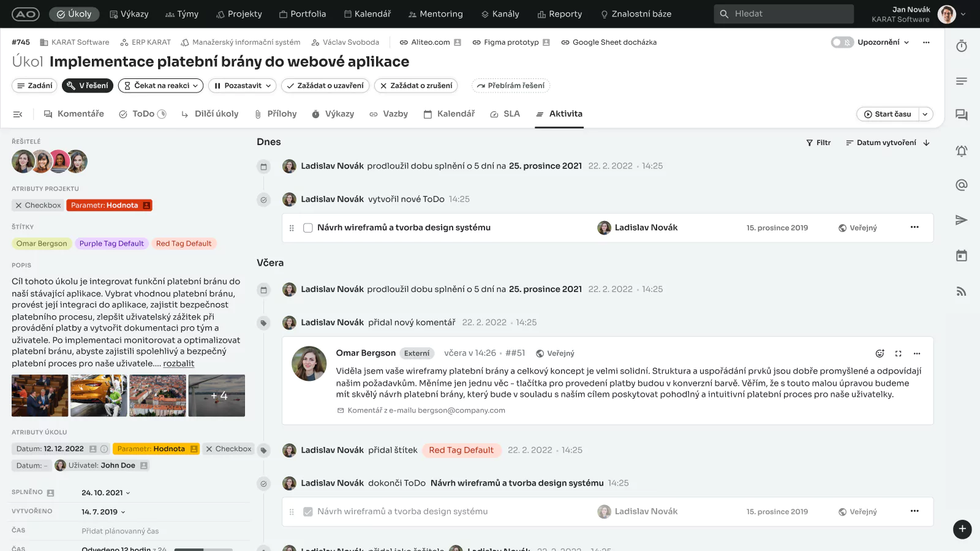The image size is (980, 551).
Task: Click the 'Start času' button
Action: 888,114
